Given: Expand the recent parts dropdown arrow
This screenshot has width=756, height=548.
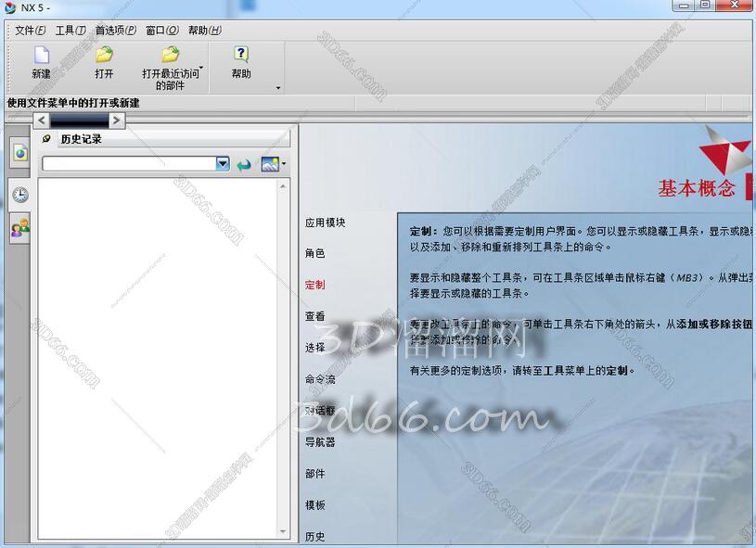Looking at the screenshot, I should (201, 68).
